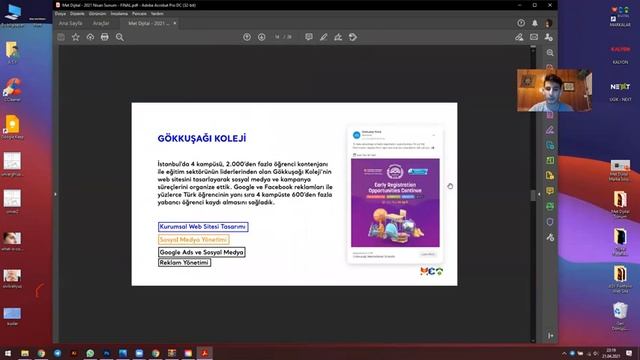This screenshot has width=640, height=360.
Task: Click the yellow file tool icon in right pane
Action: (x=550, y=176)
